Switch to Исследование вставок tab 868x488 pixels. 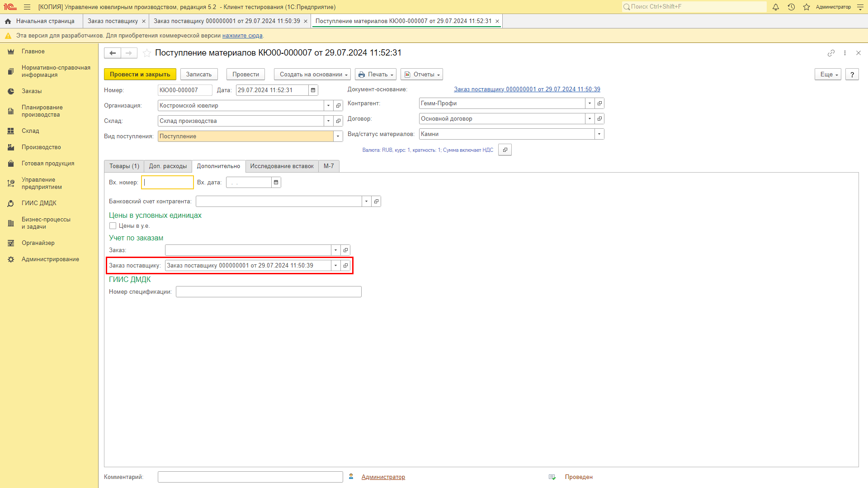tap(282, 166)
